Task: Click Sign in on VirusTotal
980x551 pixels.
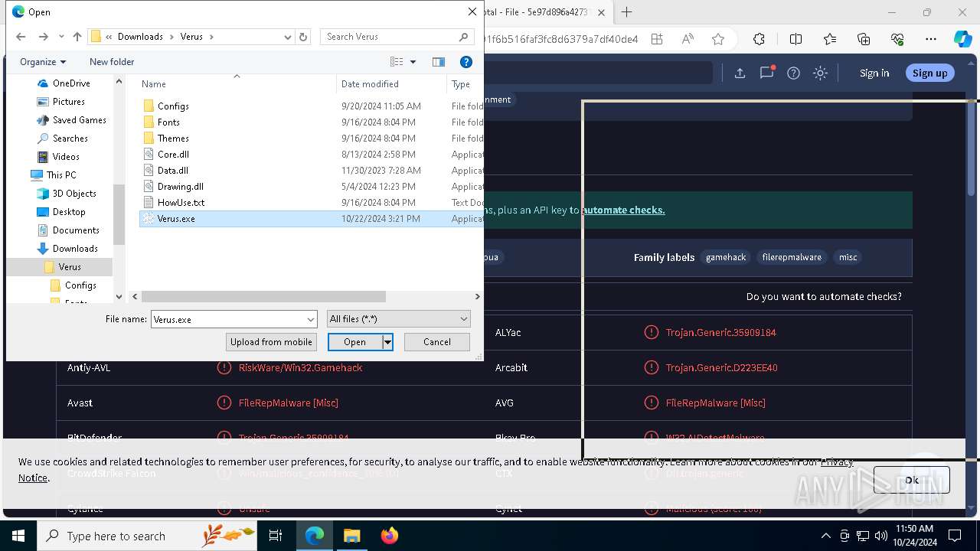Action: [x=874, y=73]
